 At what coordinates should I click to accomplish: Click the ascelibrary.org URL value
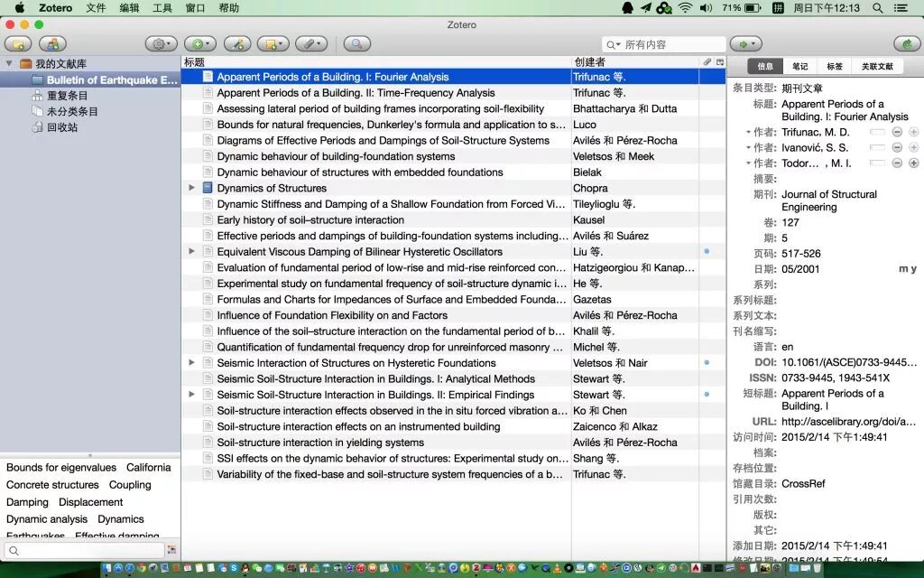848,422
